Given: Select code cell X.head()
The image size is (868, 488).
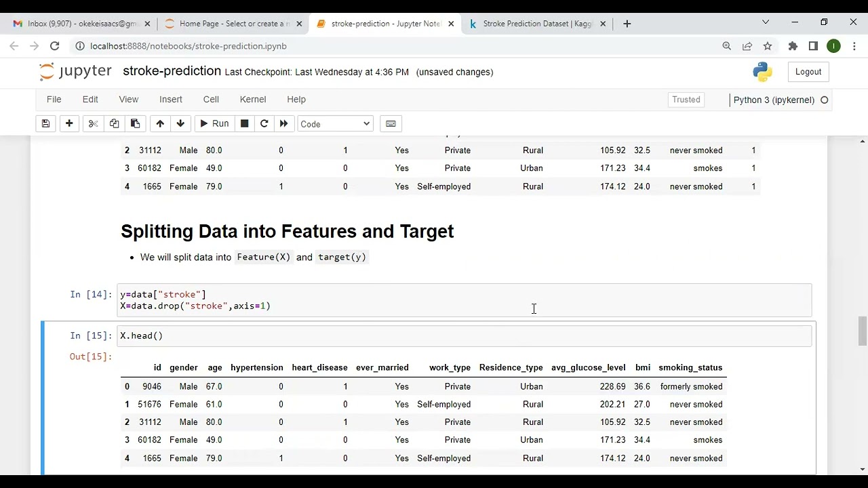Looking at the screenshot, I should [465, 336].
